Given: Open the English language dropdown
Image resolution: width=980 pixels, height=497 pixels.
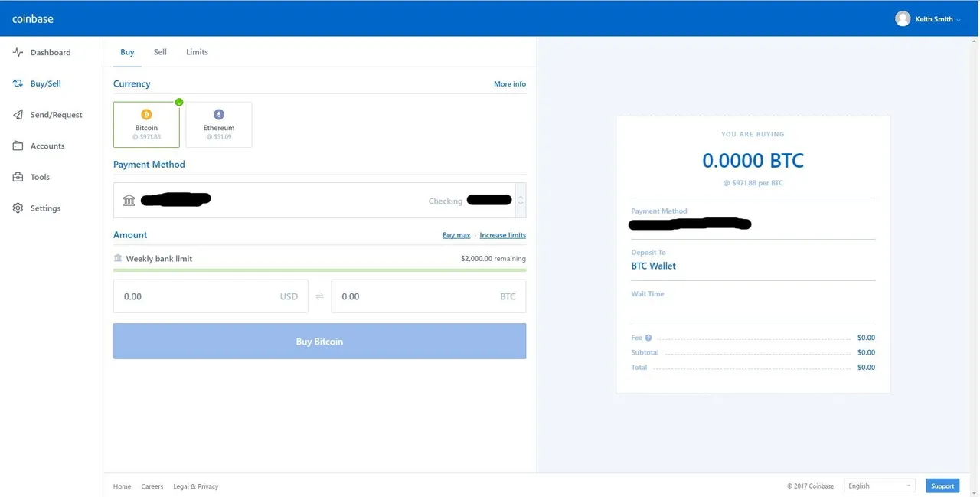Looking at the screenshot, I should click(880, 486).
